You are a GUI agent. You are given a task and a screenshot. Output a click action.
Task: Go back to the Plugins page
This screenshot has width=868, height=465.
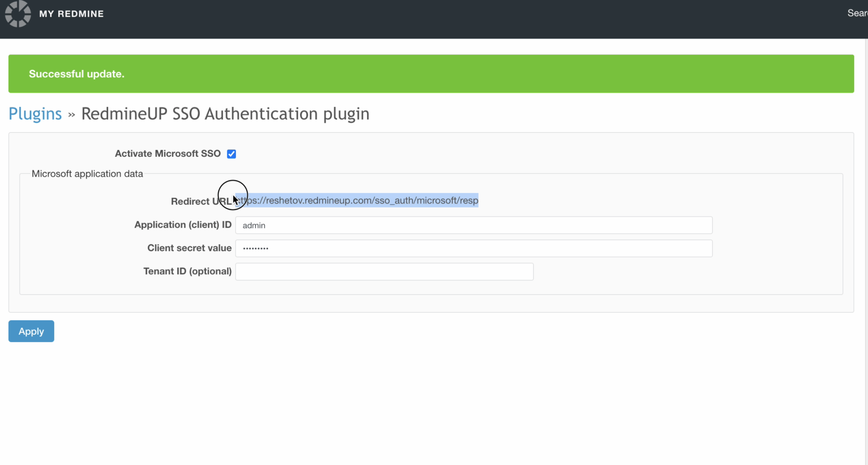35,114
